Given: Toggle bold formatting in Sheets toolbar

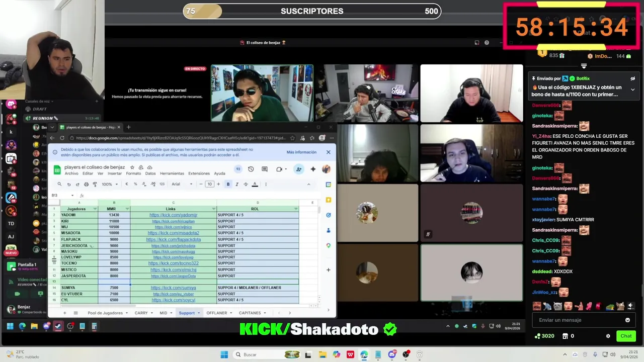Looking at the screenshot, I should [228, 184].
